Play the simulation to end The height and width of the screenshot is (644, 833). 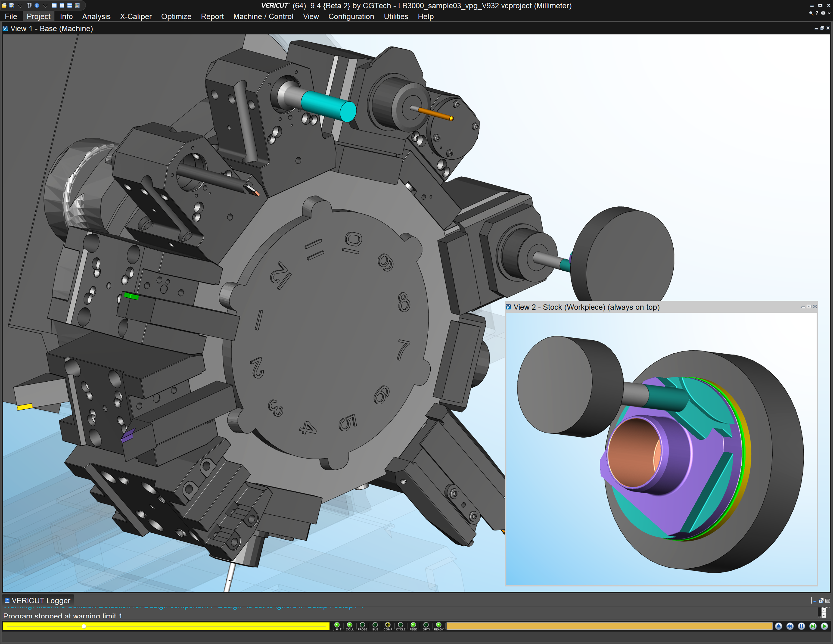(x=824, y=626)
